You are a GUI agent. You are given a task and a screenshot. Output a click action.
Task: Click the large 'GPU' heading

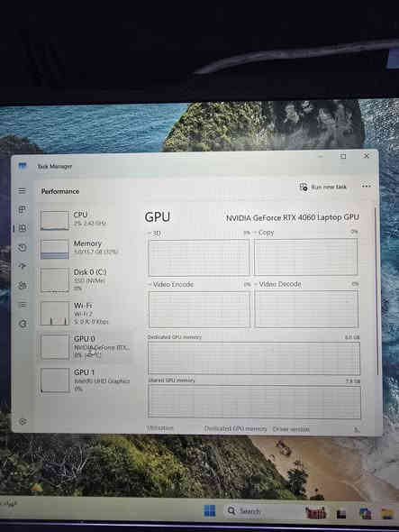[x=158, y=217]
